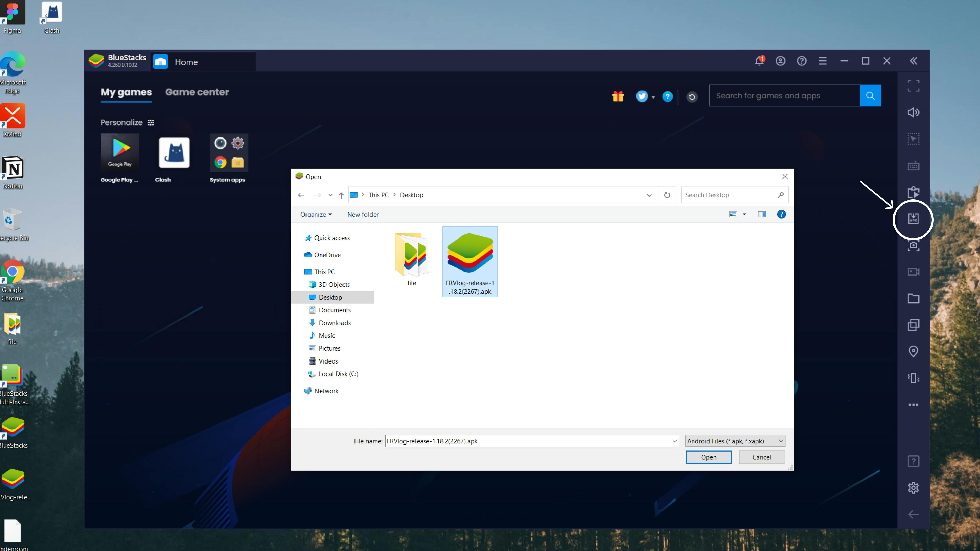
Task: Refresh the Desktop folder listing
Action: 667,195
